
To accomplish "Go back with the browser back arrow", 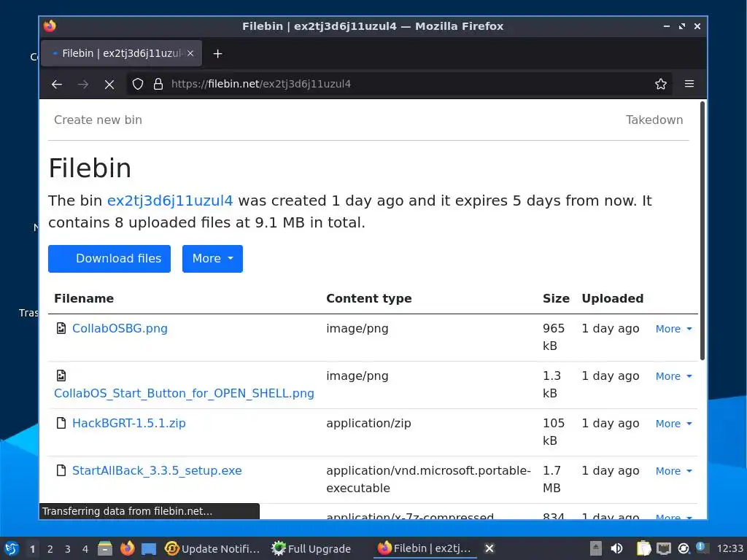I will (x=57, y=85).
